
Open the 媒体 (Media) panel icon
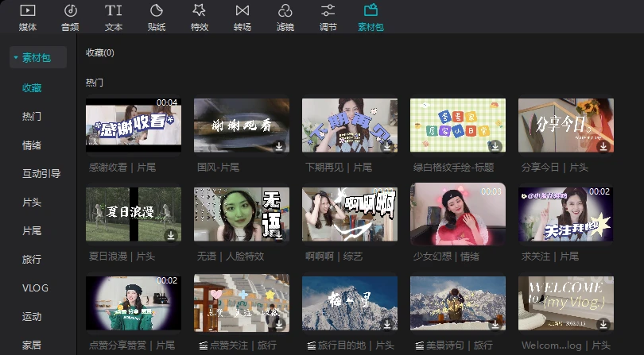coord(27,11)
